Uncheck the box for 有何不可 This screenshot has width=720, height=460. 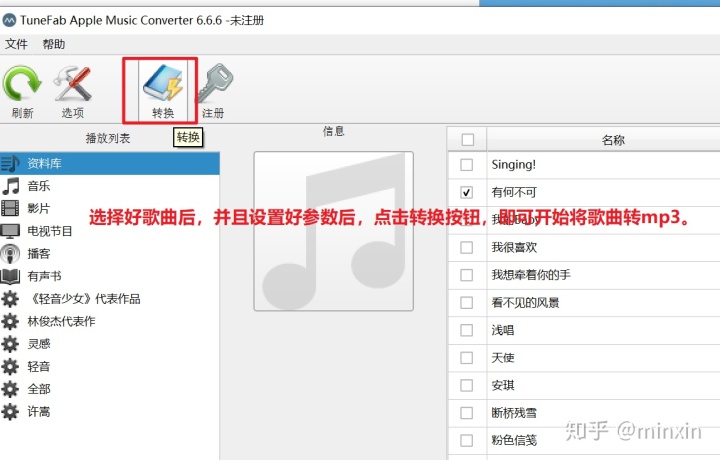(467, 192)
